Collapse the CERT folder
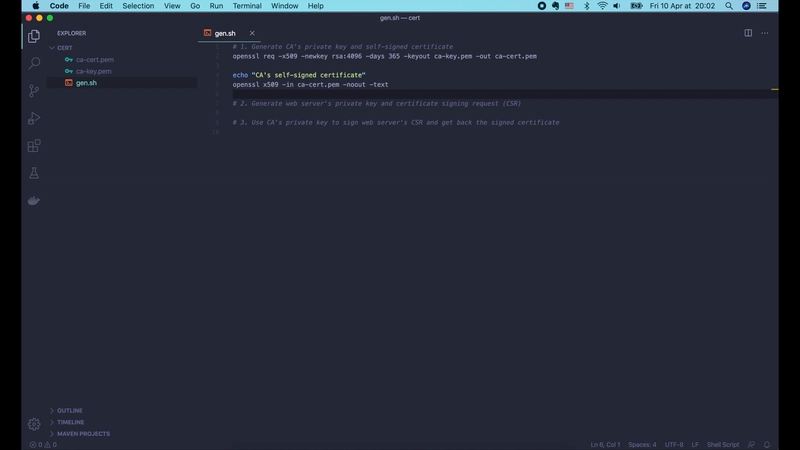 (64, 47)
